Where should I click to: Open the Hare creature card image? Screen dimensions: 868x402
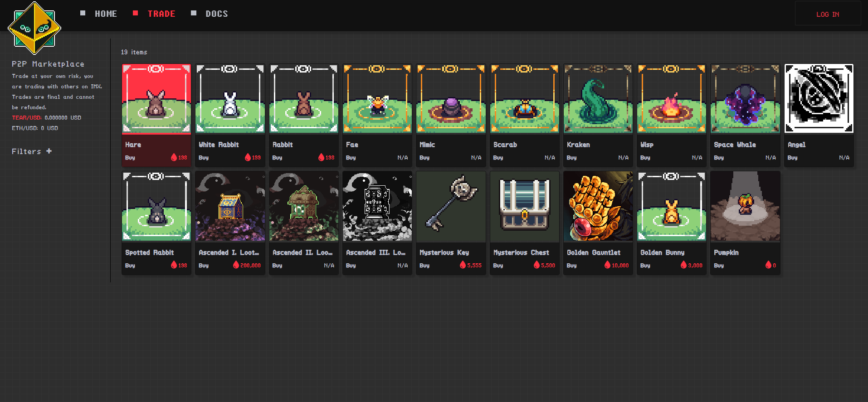click(x=156, y=99)
